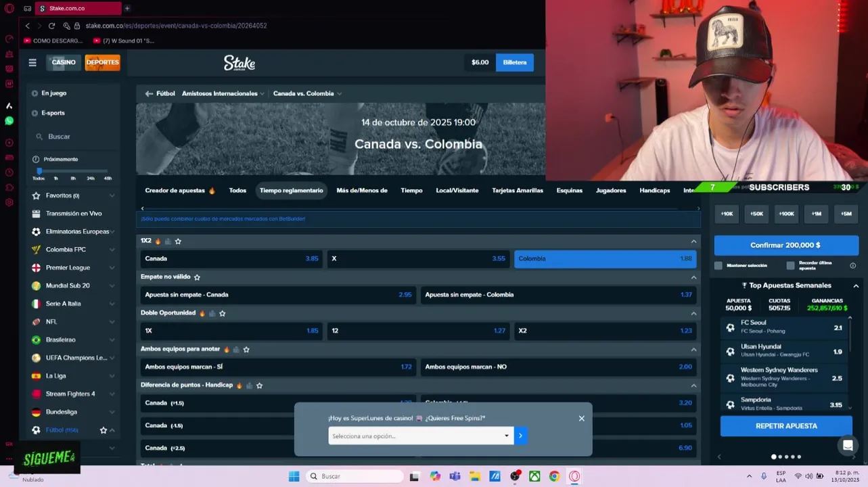868x487 pixels.
Task: Click the sidebar Buscar search field
Action: (x=74, y=137)
